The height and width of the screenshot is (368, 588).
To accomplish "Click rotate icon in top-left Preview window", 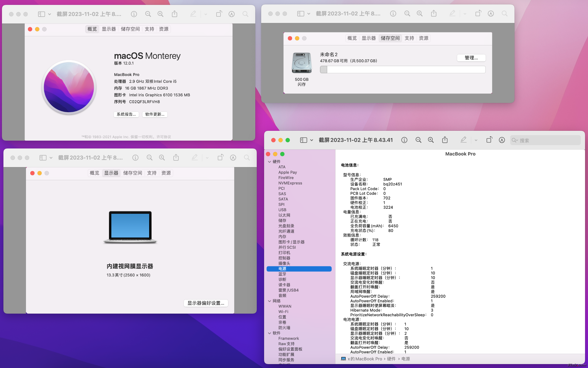I will 219,14.
